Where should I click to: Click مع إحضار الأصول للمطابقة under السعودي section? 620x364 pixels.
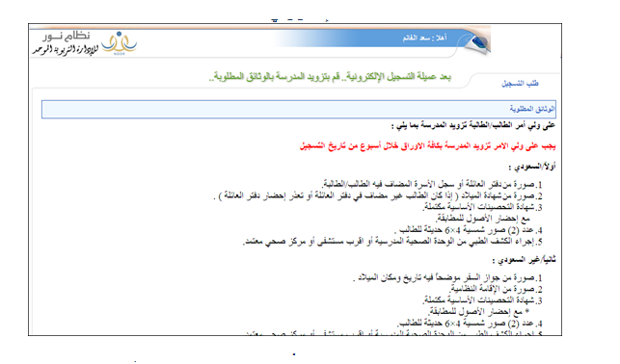click(x=483, y=219)
